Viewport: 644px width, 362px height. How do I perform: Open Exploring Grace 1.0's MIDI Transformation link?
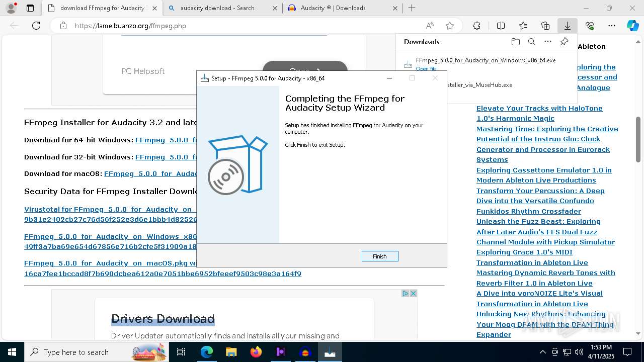point(532,257)
